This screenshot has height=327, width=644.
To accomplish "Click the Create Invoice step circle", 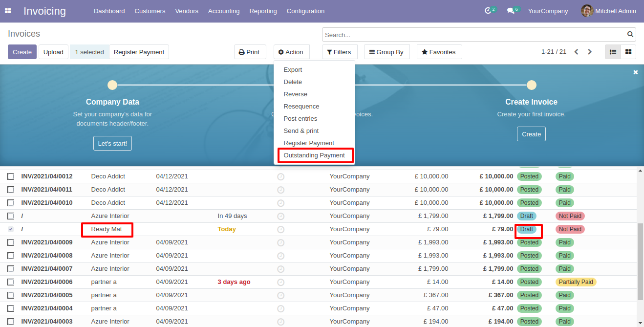I will click(532, 85).
